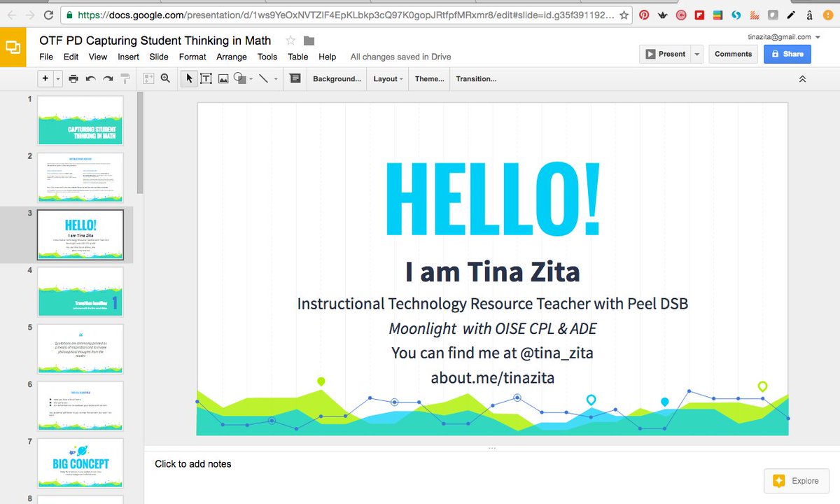This screenshot has height=504, width=840.
Task: Select the Text box tool
Action: point(206,79)
